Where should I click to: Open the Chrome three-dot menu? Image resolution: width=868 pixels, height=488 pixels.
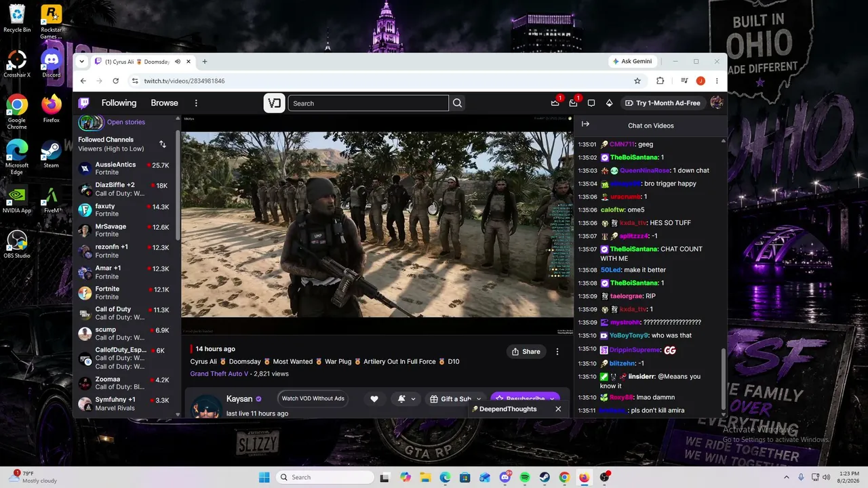717,81
